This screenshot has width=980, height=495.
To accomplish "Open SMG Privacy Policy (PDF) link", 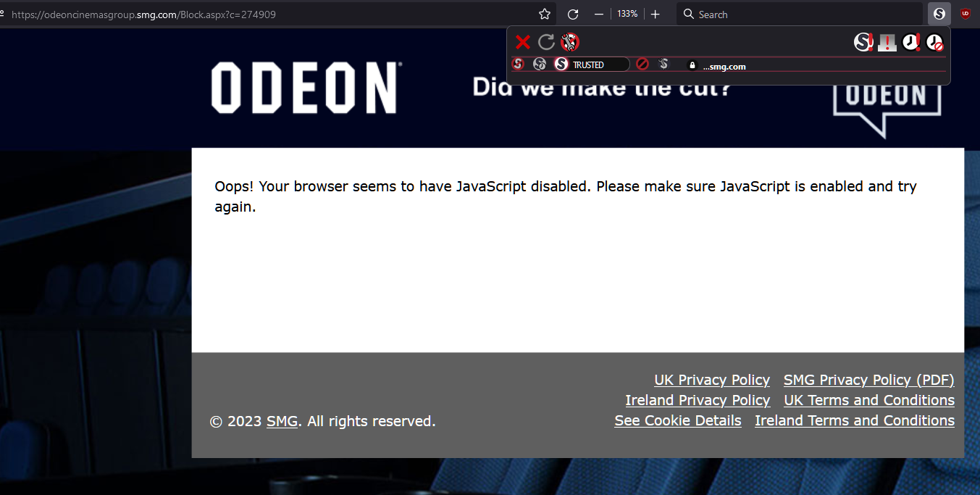I will click(x=869, y=380).
